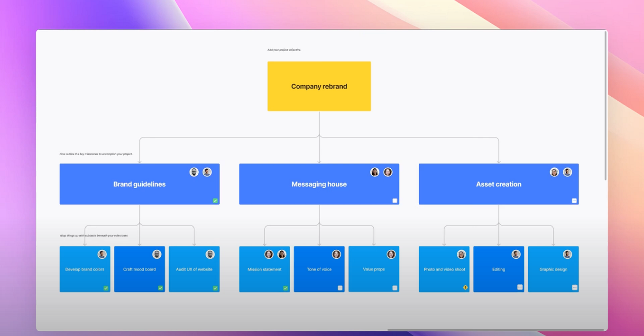Check the empty status box on Messaging house
The height and width of the screenshot is (336, 644).
[x=395, y=200]
